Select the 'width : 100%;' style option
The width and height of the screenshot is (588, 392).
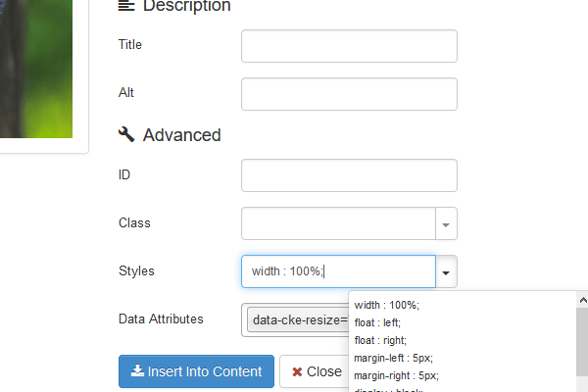coord(386,305)
